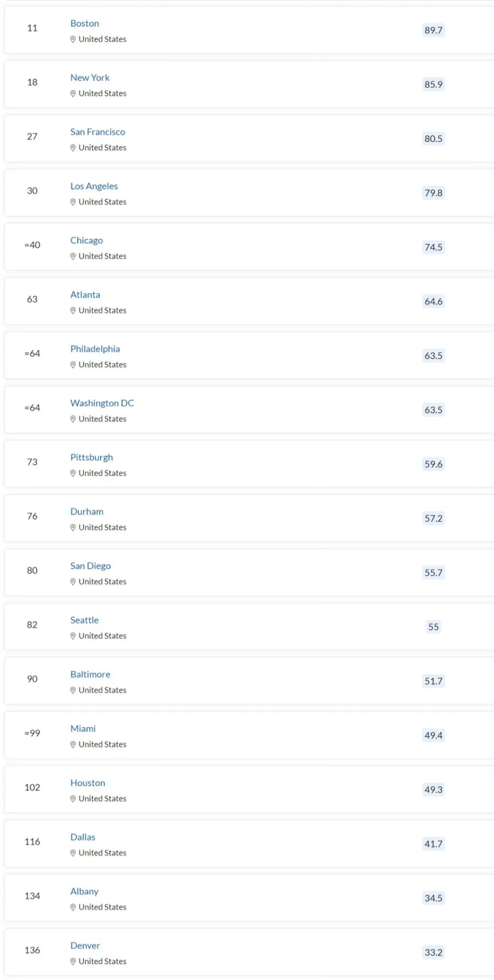The height and width of the screenshot is (980, 494).
Task: Click the location pin under Philadelphia
Action: click(73, 365)
